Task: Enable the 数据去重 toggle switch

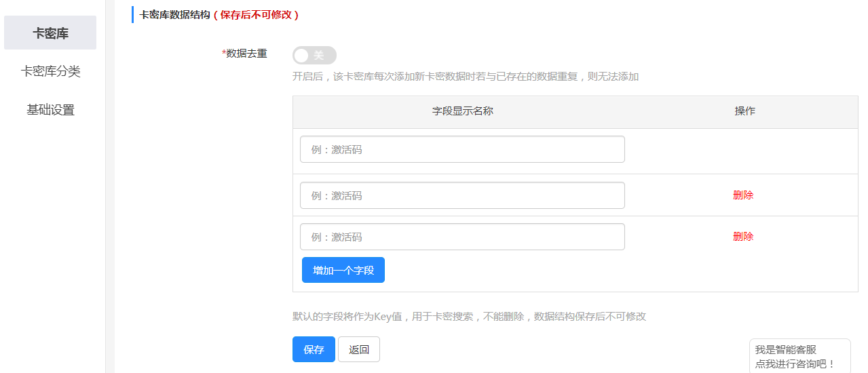Action: (x=314, y=56)
